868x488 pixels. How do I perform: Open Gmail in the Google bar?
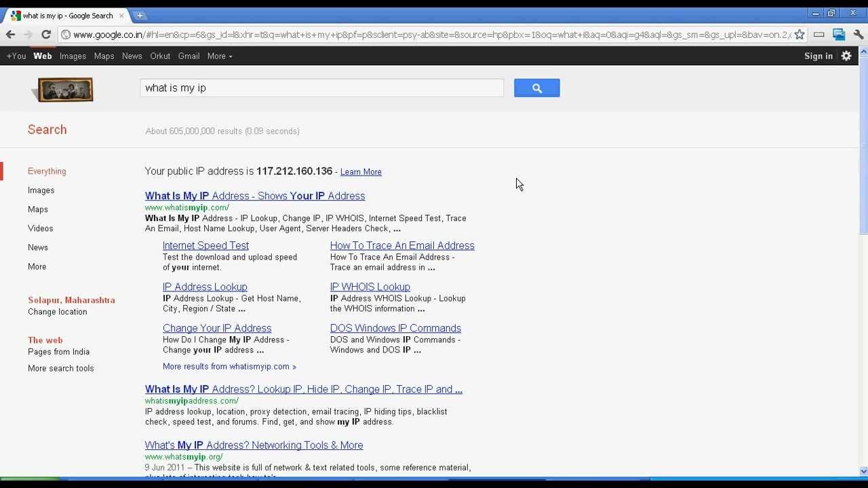pyautogui.click(x=189, y=56)
